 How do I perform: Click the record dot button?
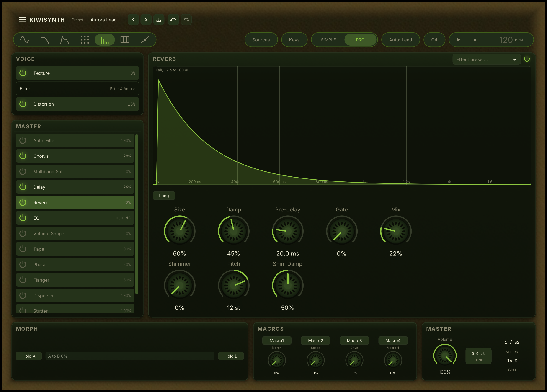pyautogui.click(x=475, y=40)
